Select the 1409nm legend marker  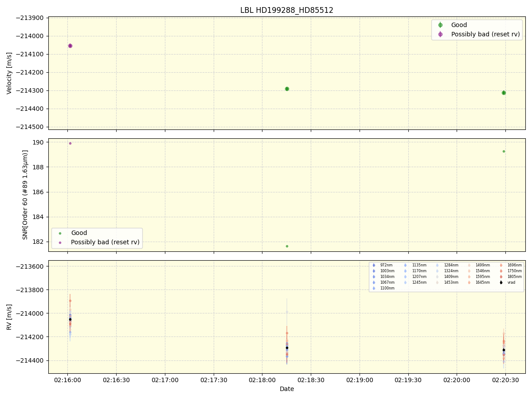[x=437, y=277]
